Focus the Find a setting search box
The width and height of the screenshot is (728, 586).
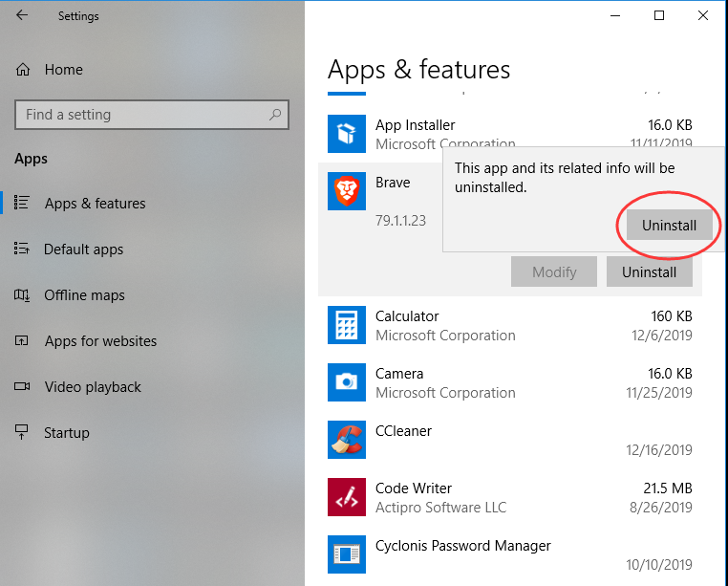(x=152, y=115)
